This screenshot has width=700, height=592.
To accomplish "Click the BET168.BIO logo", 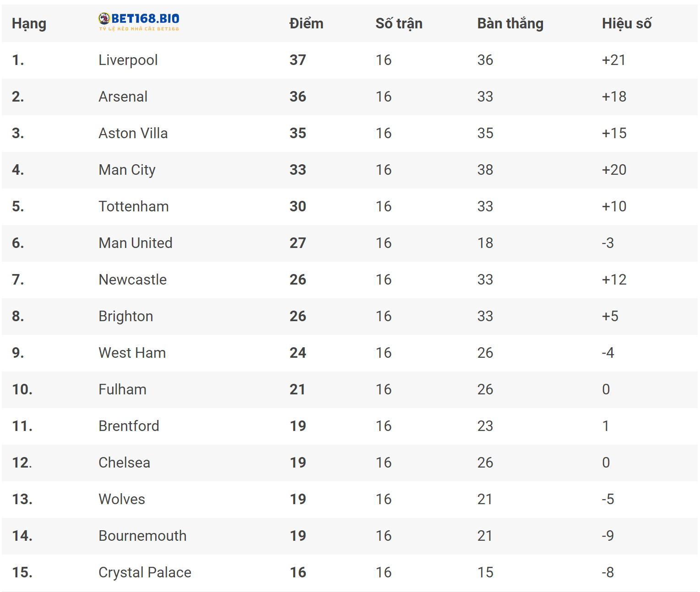I will 139,22.
